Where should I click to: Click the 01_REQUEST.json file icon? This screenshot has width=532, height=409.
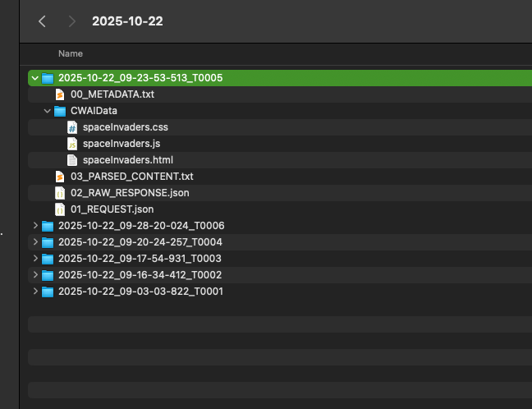[x=60, y=209]
